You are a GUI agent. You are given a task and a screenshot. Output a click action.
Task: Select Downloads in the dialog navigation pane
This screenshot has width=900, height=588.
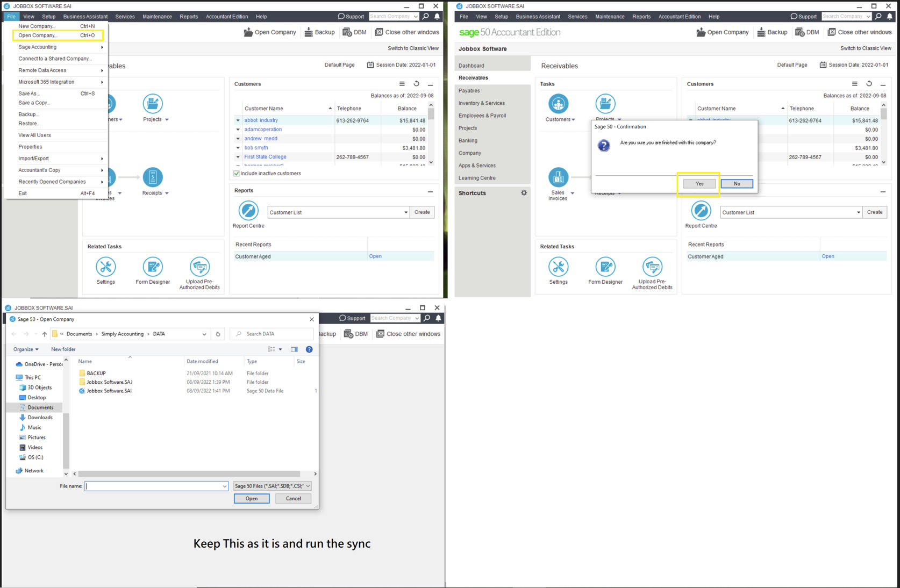coord(40,418)
